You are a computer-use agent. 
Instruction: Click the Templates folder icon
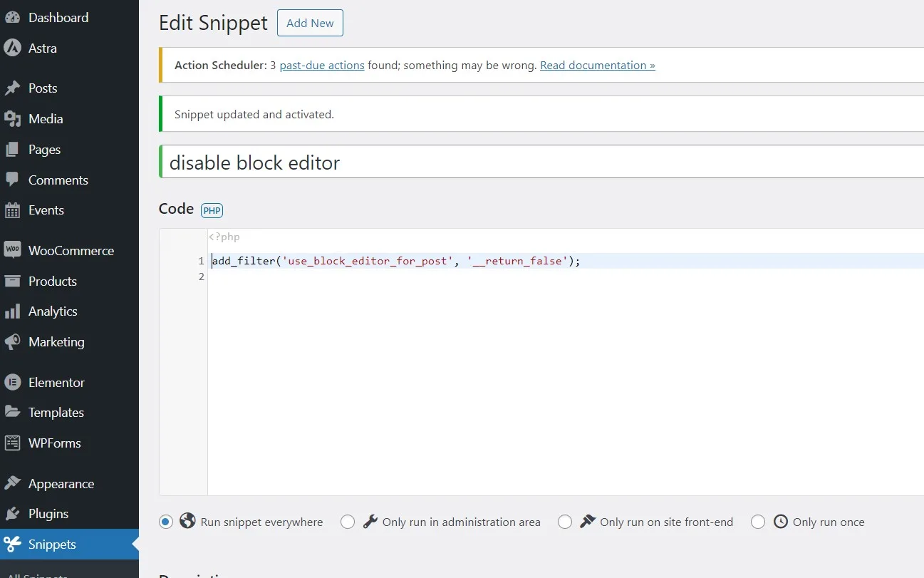[x=12, y=412]
